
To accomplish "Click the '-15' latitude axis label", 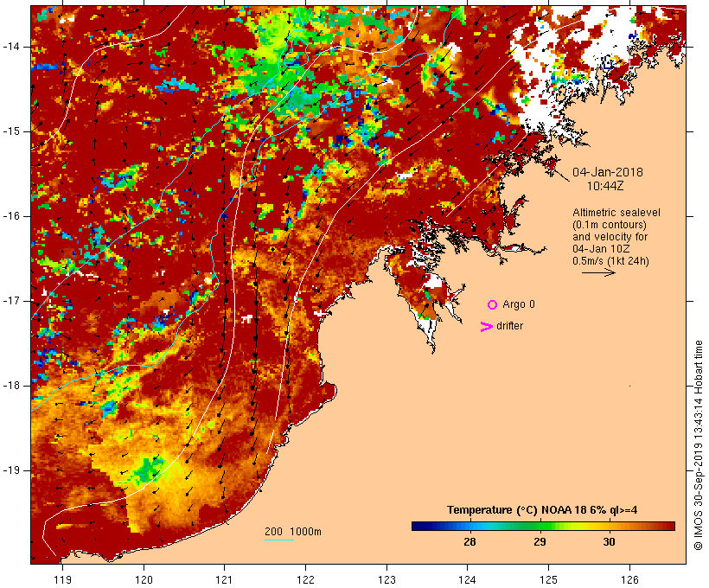I will pos(11,131).
